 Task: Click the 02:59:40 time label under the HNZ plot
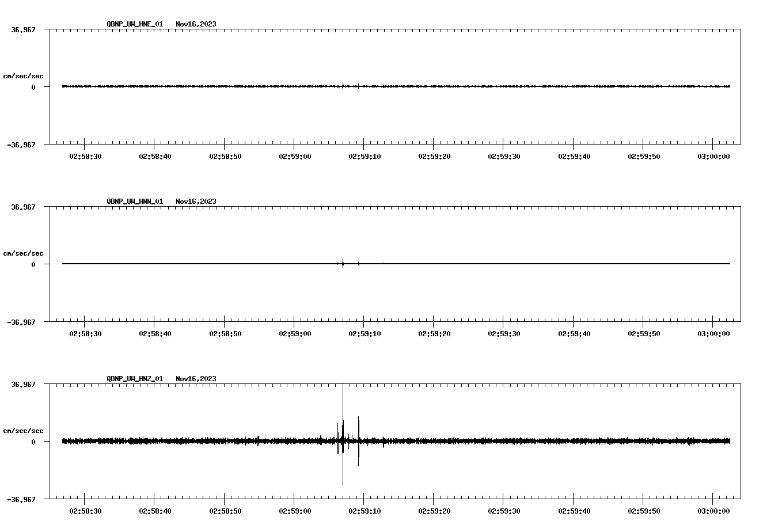pos(574,511)
